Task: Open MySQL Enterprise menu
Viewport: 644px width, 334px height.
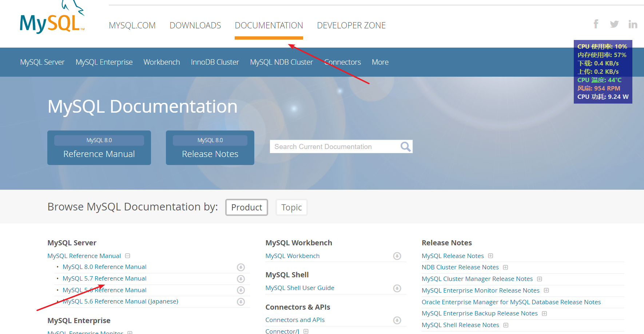Action: pyautogui.click(x=104, y=62)
